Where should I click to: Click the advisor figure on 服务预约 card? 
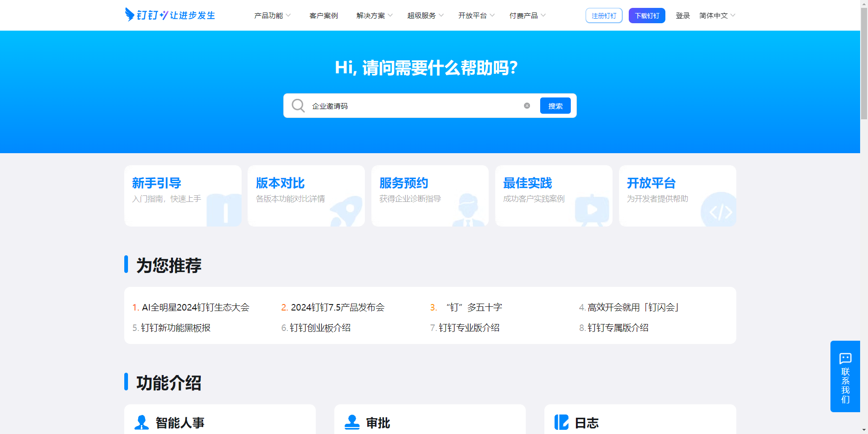pyautogui.click(x=469, y=210)
